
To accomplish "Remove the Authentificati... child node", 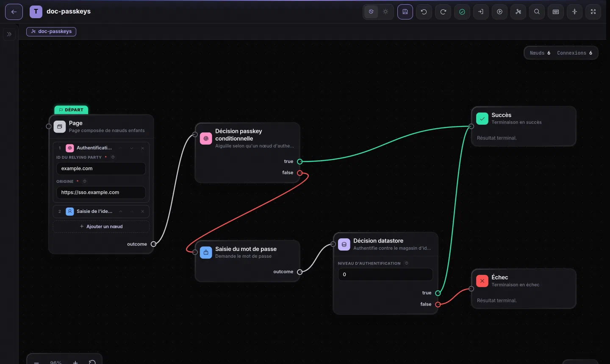I will pos(143,148).
